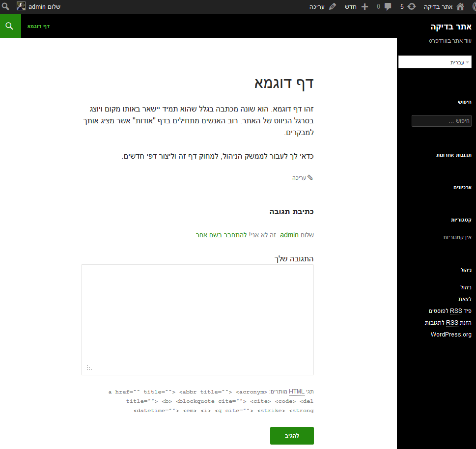Click the להתחבר בשם אחר link
This screenshot has width=476, height=449.
point(222,235)
